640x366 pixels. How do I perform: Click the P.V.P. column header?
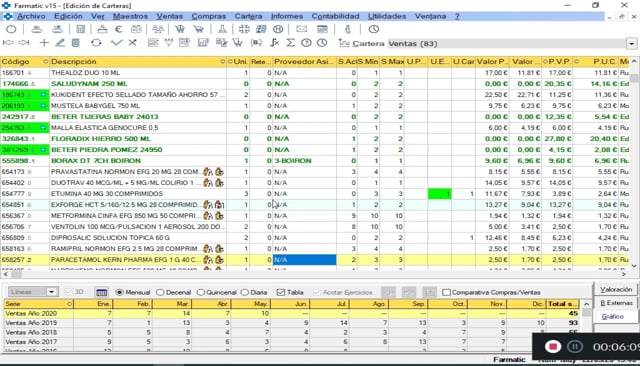point(557,62)
